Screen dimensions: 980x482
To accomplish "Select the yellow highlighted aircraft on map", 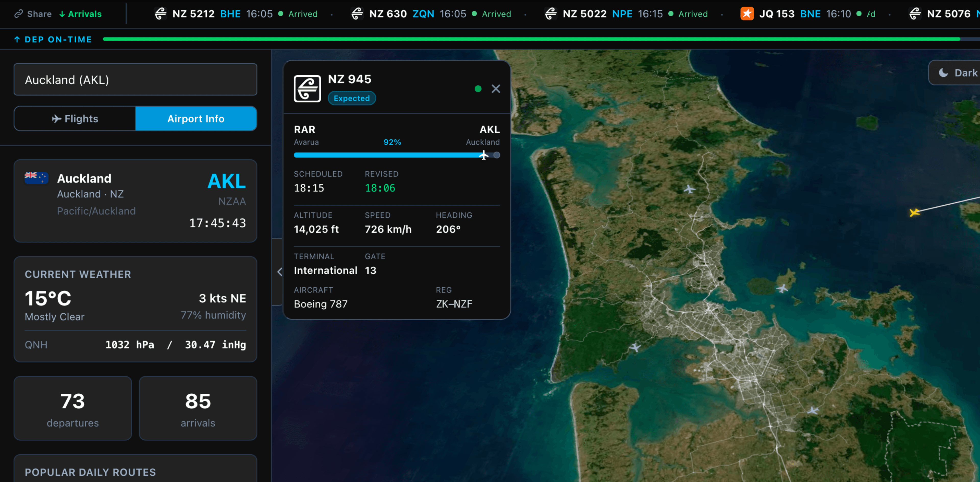I will 914,212.
